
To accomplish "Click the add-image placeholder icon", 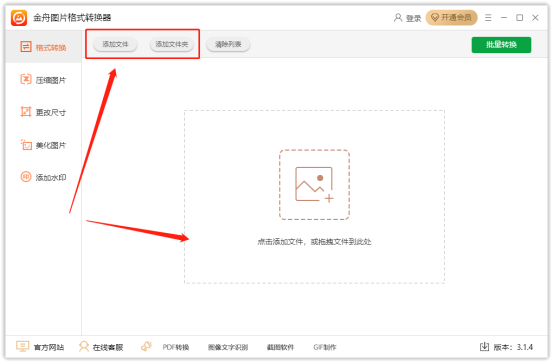I will coord(314,184).
